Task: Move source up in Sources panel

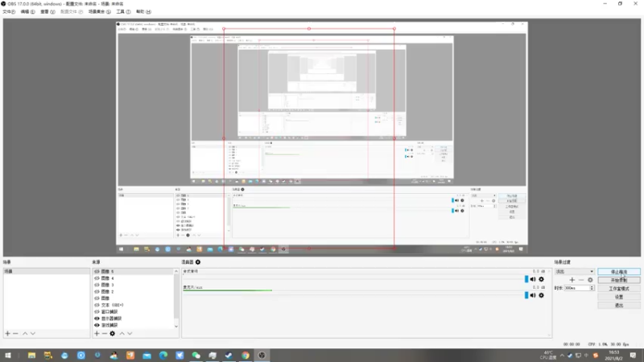Action: point(122,334)
